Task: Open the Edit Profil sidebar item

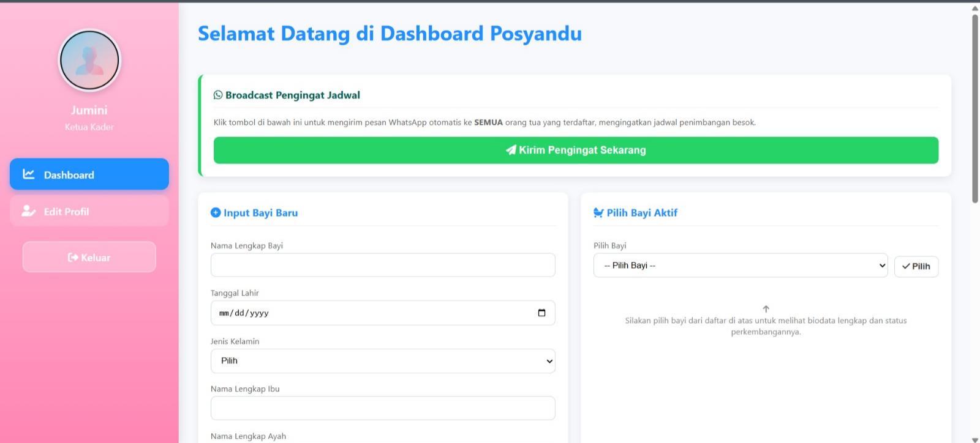Action: point(89,211)
